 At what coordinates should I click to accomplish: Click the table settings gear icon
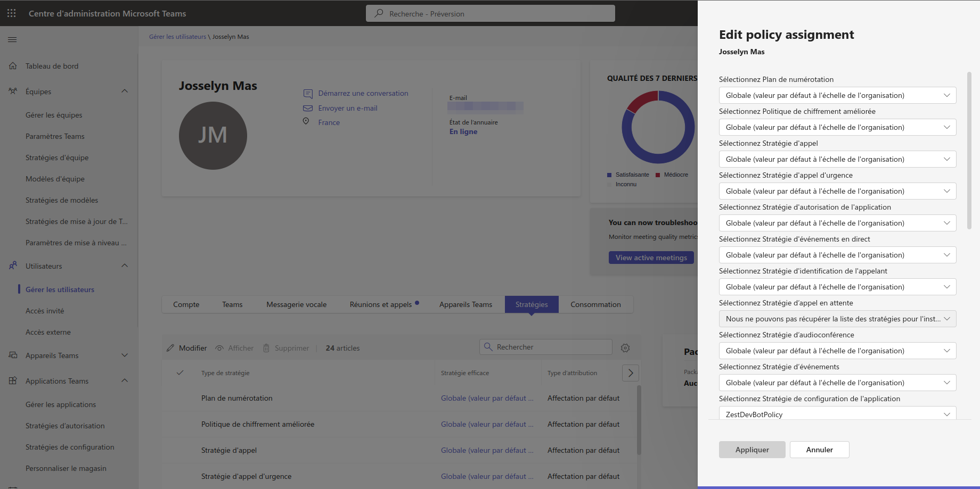(625, 348)
